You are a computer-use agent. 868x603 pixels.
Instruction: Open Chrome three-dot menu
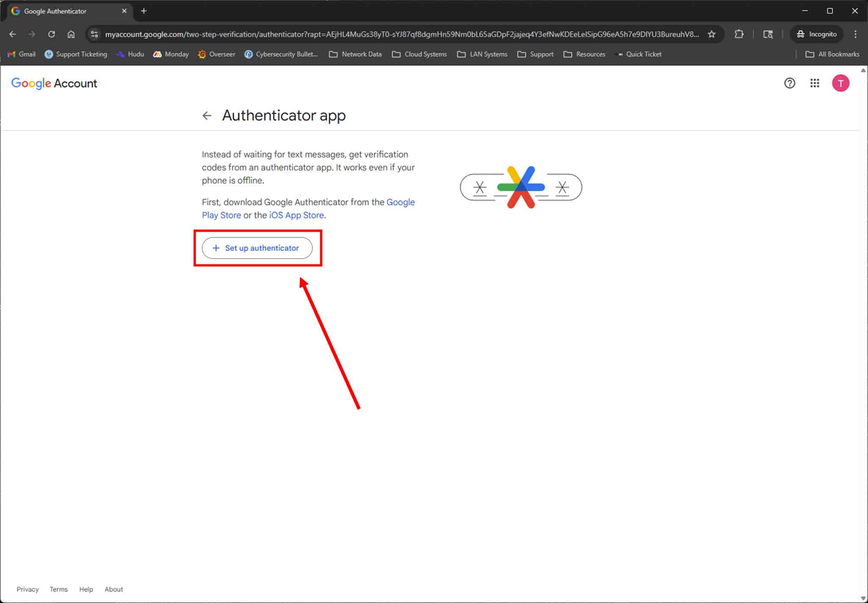point(855,34)
